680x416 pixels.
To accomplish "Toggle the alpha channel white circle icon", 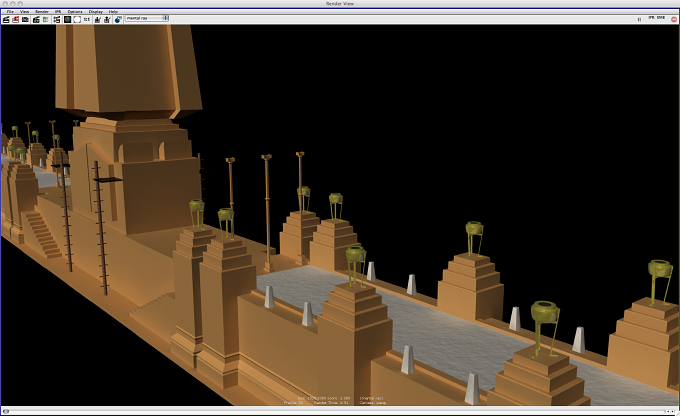I will click(x=77, y=20).
